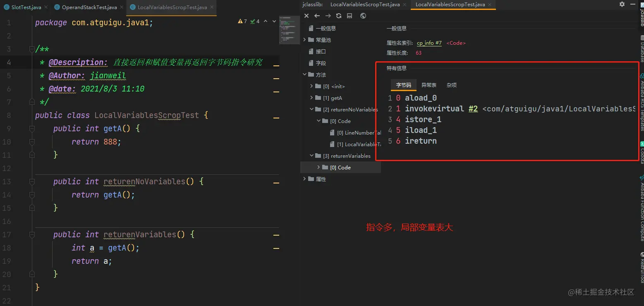Select the 接口 node in the tree
The height and width of the screenshot is (306, 644).
point(318,51)
